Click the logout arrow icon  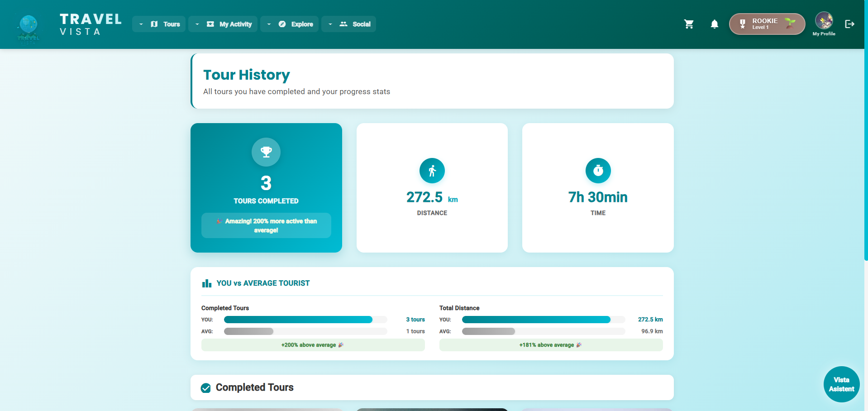pos(849,24)
